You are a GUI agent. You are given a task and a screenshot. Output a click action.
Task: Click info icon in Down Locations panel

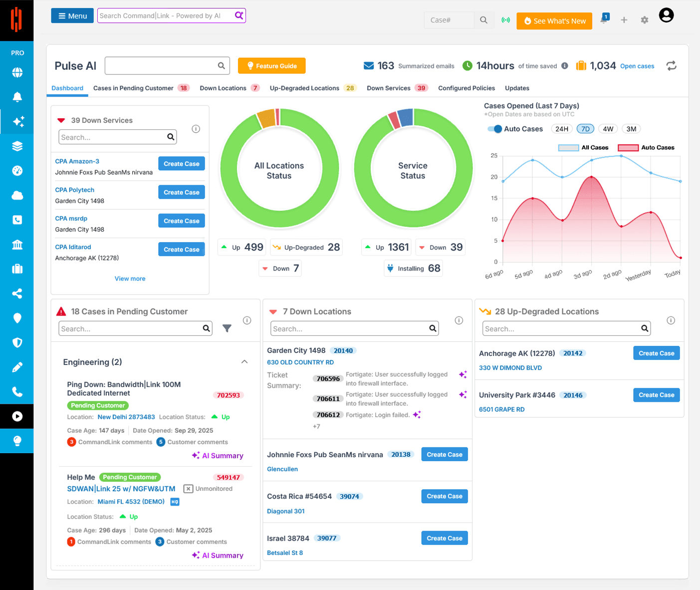coord(459,320)
